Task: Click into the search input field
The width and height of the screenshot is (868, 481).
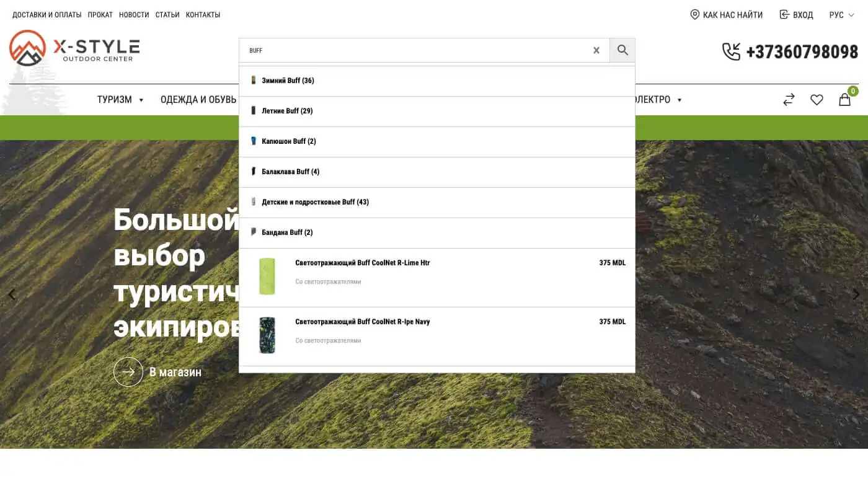Action: click(x=415, y=50)
